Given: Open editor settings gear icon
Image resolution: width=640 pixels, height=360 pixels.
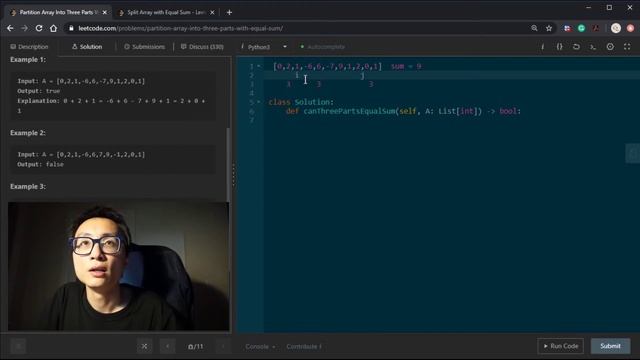Looking at the screenshot, I should point(610,47).
